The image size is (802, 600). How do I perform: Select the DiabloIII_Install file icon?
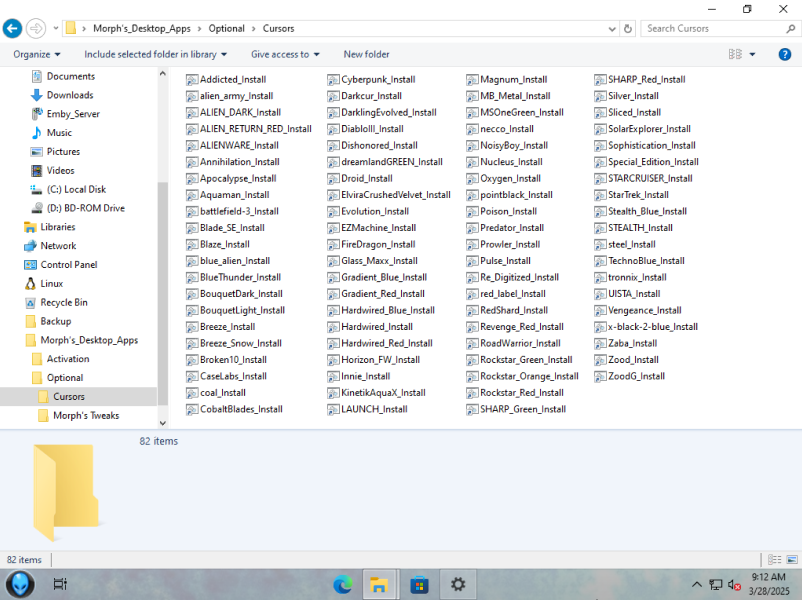[x=333, y=129]
